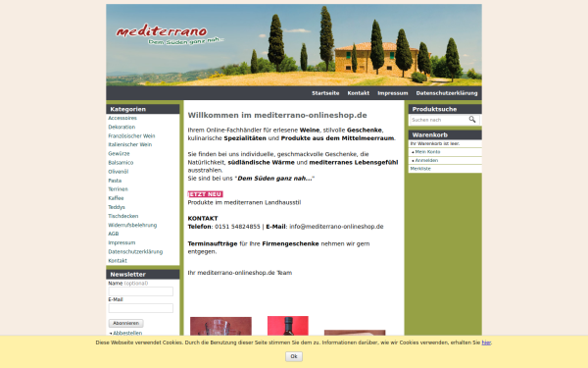Open the Olivenöl category
Viewport: 588px width, 368px height.
coord(119,172)
